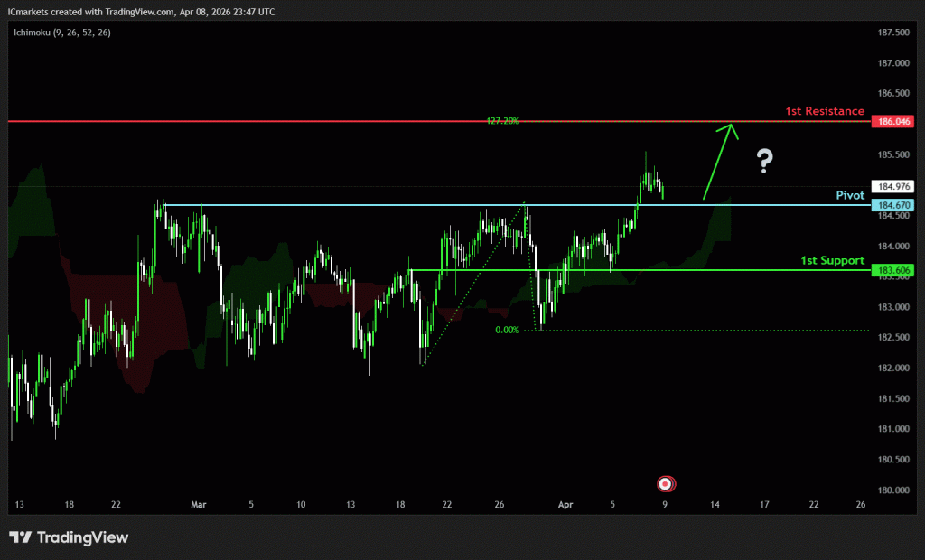
Task: Select the 1st Support label
Action: click(x=832, y=260)
